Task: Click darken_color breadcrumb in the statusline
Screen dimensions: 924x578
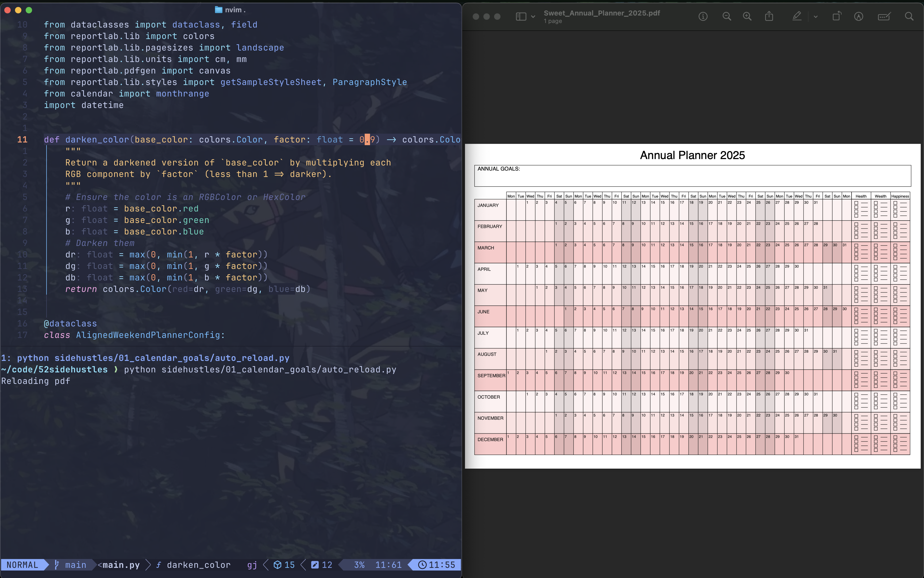Action: click(x=199, y=565)
